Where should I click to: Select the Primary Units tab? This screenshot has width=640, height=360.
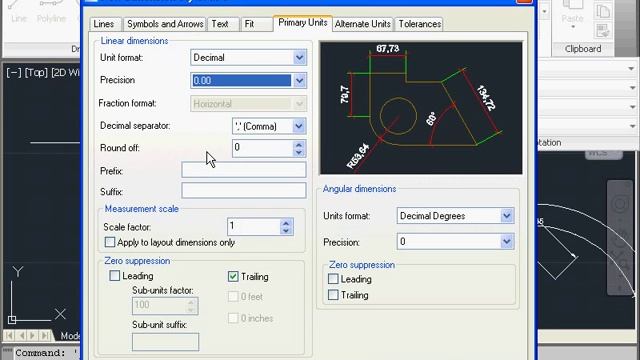302,23
